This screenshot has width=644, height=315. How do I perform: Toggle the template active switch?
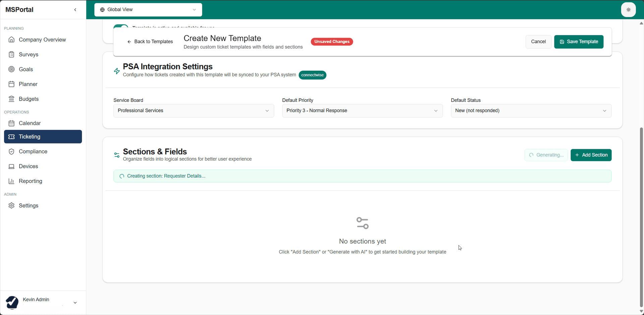(x=121, y=26)
